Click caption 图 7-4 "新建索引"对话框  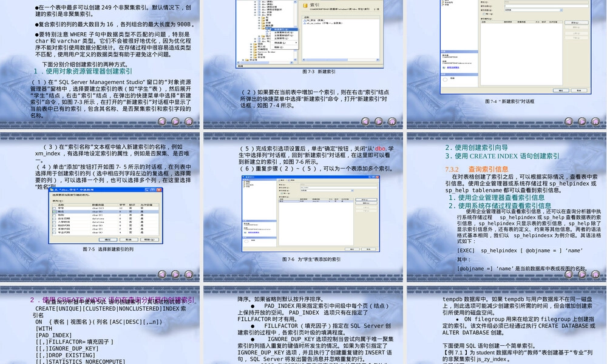pyautogui.click(x=509, y=101)
